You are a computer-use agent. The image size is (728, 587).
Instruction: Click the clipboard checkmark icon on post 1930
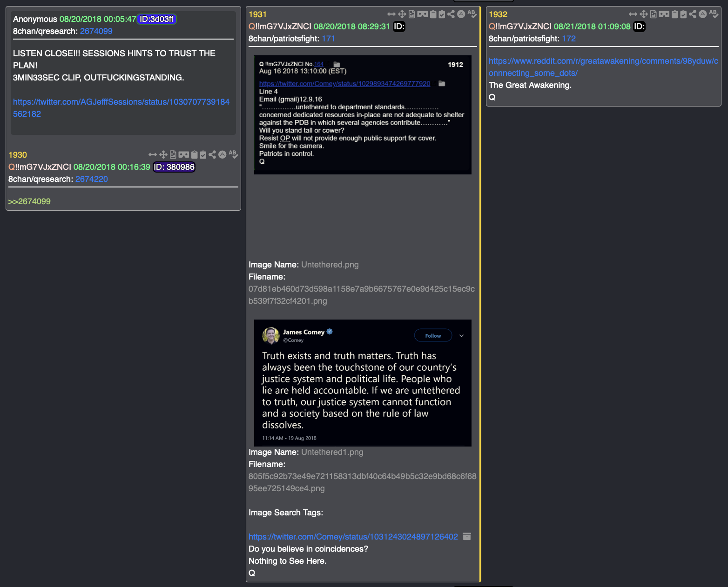[x=203, y=155]
